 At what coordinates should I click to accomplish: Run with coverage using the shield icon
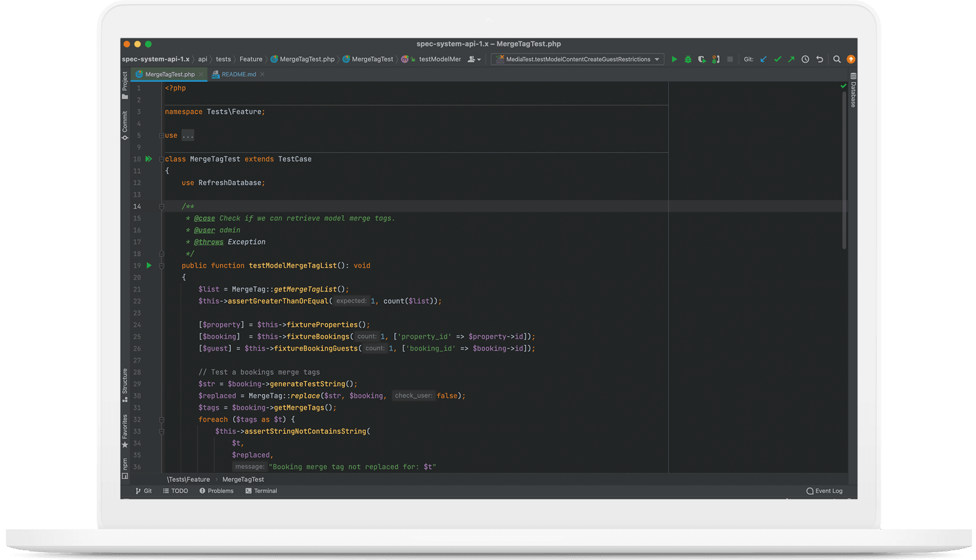point(701,59)
